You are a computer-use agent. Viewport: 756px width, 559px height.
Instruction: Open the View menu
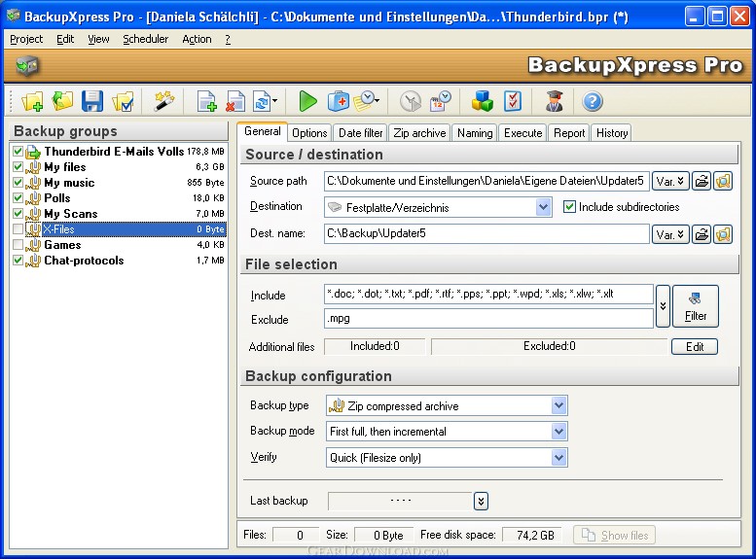click(x=98, y=39)
